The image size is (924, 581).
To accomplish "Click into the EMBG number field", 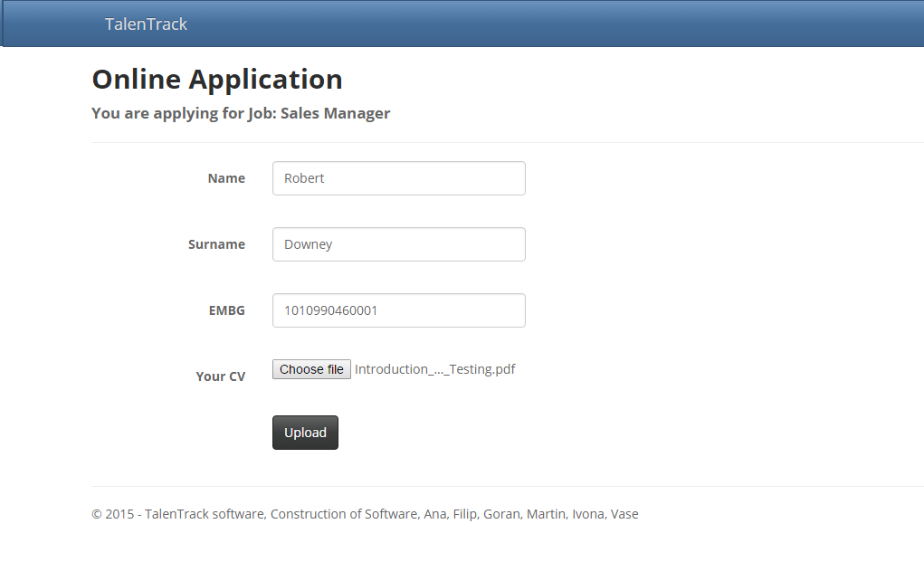I will pos(398,310).
